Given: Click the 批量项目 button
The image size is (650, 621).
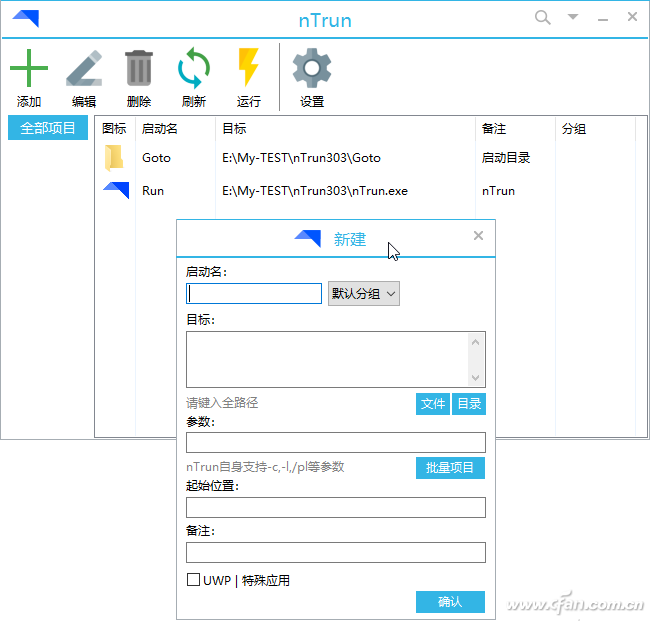Looking at the screenshot, I should (450, 468).
